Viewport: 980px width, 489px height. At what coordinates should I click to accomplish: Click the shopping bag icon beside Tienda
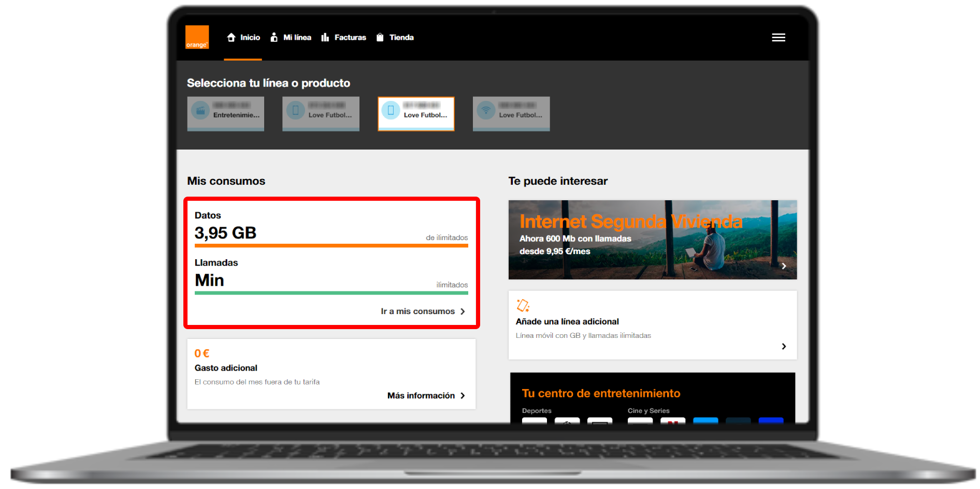380,37
